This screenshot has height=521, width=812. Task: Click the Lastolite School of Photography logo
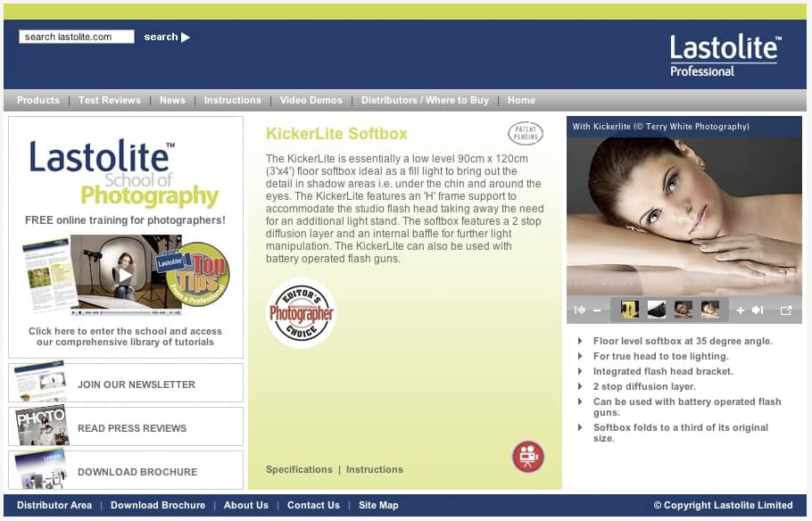(124, 173)
